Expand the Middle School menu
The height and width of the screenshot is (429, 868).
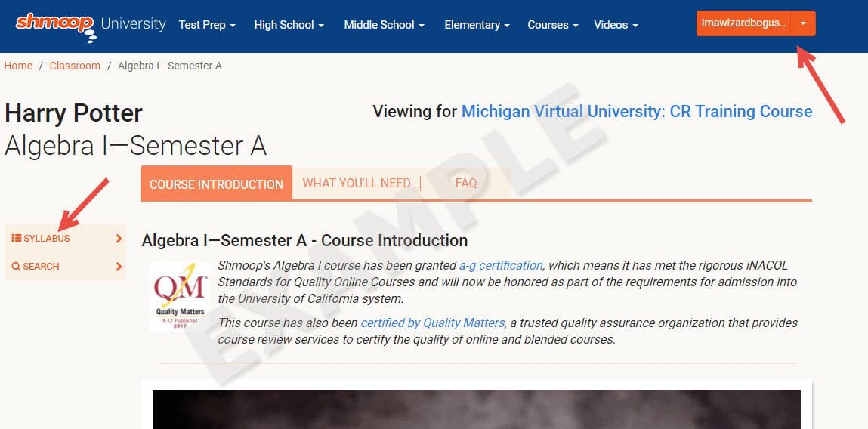point(384,25)
